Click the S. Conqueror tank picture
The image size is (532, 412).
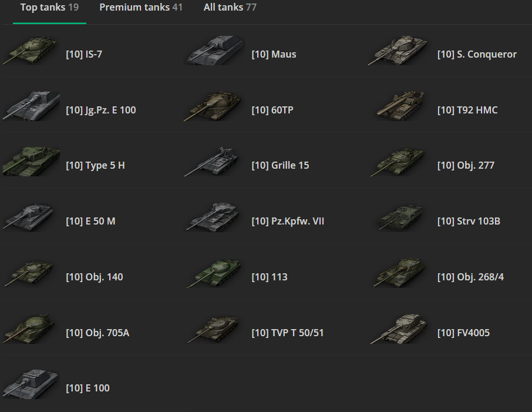click(398, 51)
